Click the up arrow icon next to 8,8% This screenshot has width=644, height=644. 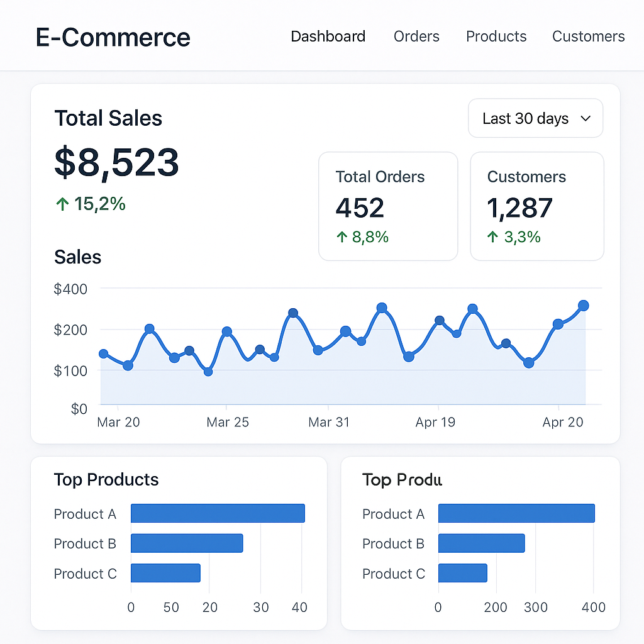coord(341,237)
